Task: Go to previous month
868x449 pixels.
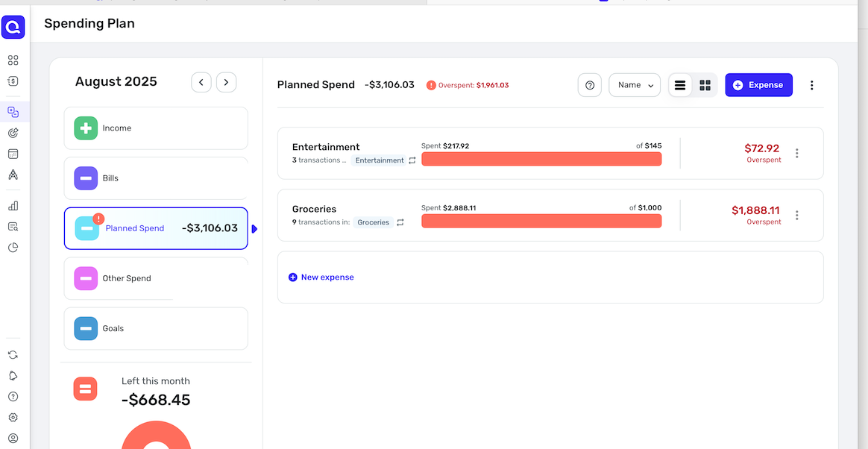Action: click(x=201, y=83)
